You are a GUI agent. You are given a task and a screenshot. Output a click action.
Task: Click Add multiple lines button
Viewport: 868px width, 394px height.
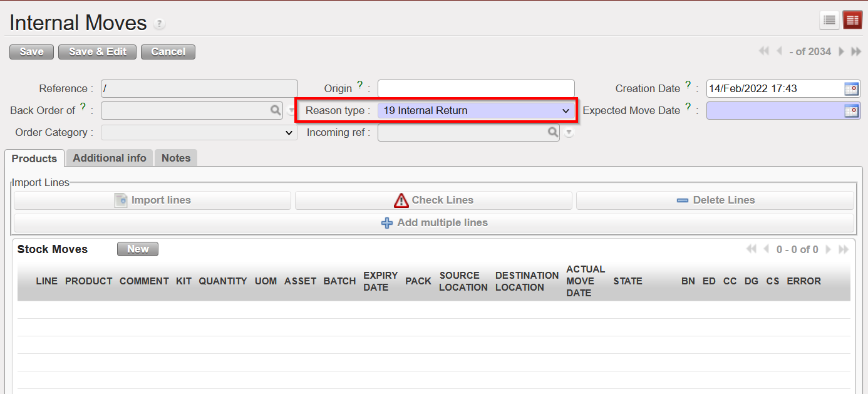click(434, 223)
